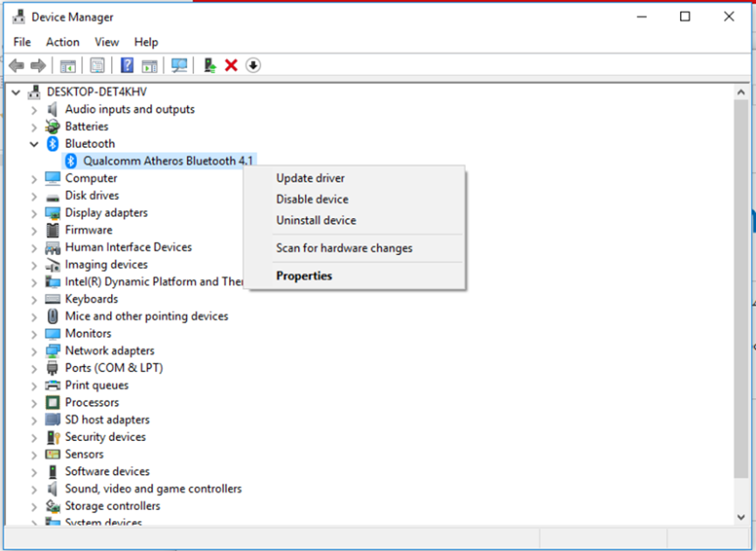Image resolution: width=756 pixels, height=551 pixels.
Task: Expand the Display adapters category
Action: [x=34, y=213]
